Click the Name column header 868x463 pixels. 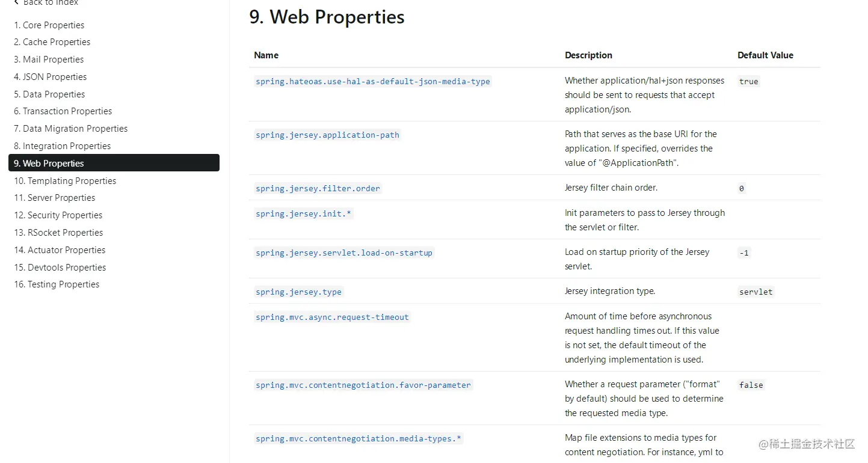tap(266, 55)
